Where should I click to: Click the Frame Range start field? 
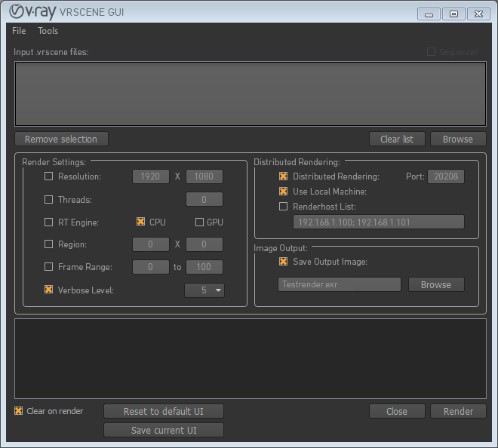click(x=151, y=267)
